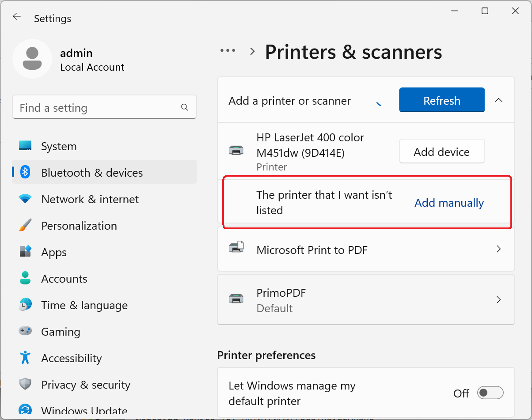
Task: Minimize the Settings window
Action: click(x=454, y=11)
